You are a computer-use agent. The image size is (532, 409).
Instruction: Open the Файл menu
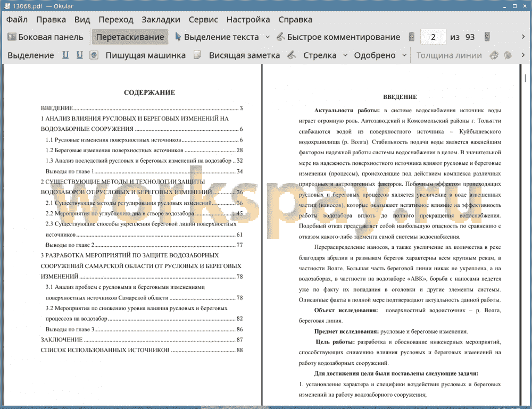click(17, 20)
